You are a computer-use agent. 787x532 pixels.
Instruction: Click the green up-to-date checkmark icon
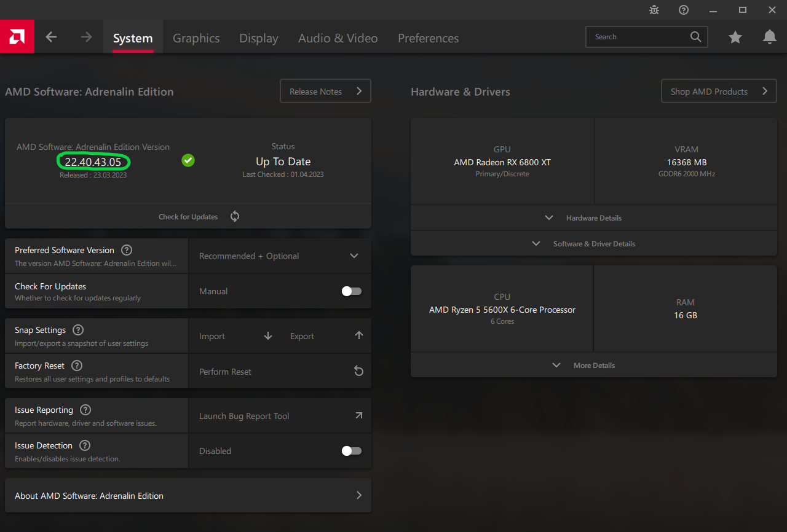[x=188, y=160]
